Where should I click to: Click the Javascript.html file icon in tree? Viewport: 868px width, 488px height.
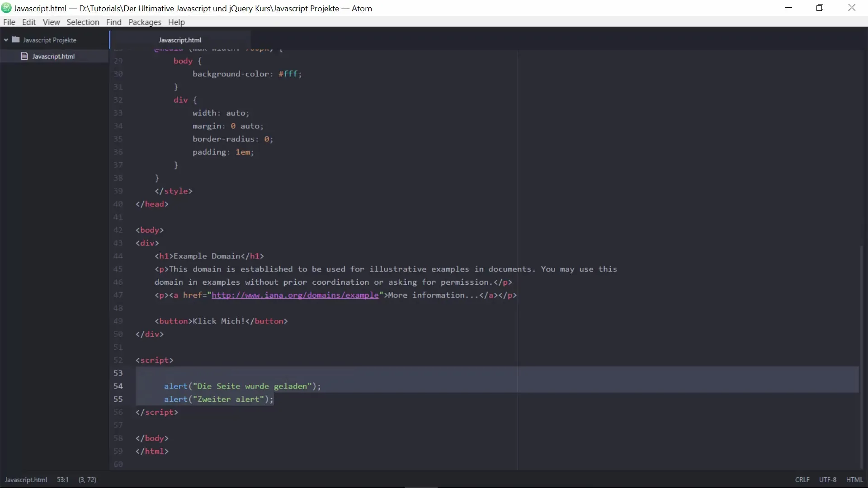coord(24,56)
